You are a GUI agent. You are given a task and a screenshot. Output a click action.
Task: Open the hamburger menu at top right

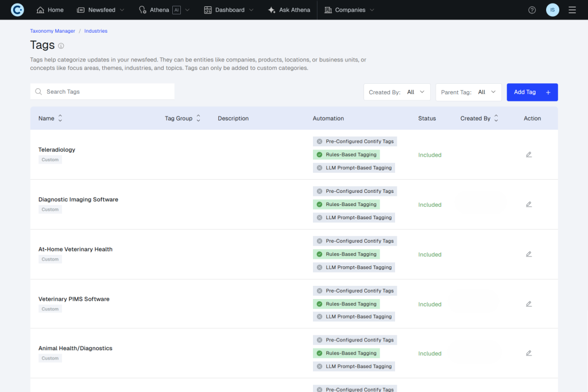[572, 9]
